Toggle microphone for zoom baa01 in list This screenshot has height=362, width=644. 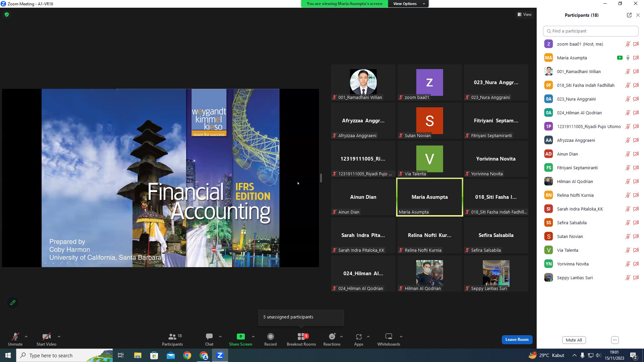point(628,44)
